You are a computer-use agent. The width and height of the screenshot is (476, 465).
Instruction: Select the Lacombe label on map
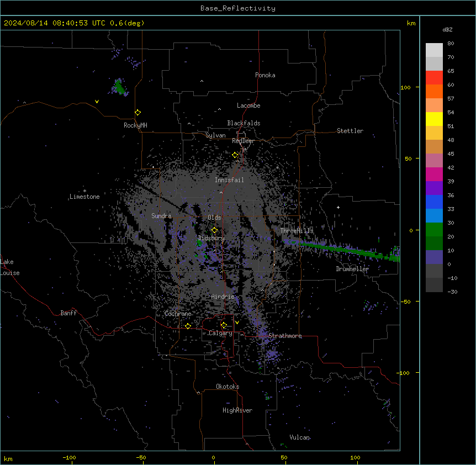coord(248,105)
